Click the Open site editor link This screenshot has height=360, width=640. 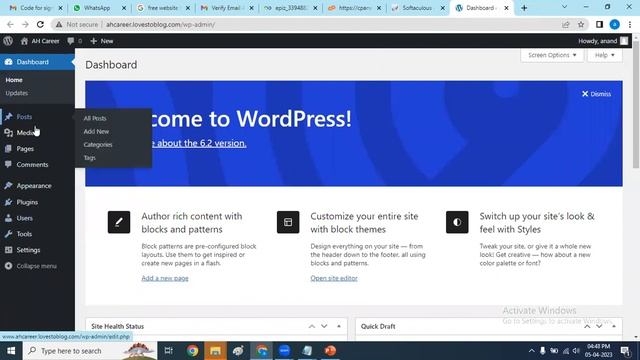pyautogui.click(x=334, y=278)
